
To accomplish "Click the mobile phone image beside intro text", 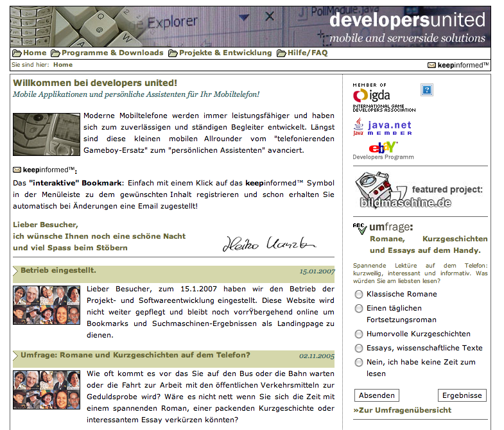I will [x=46, y=134].
